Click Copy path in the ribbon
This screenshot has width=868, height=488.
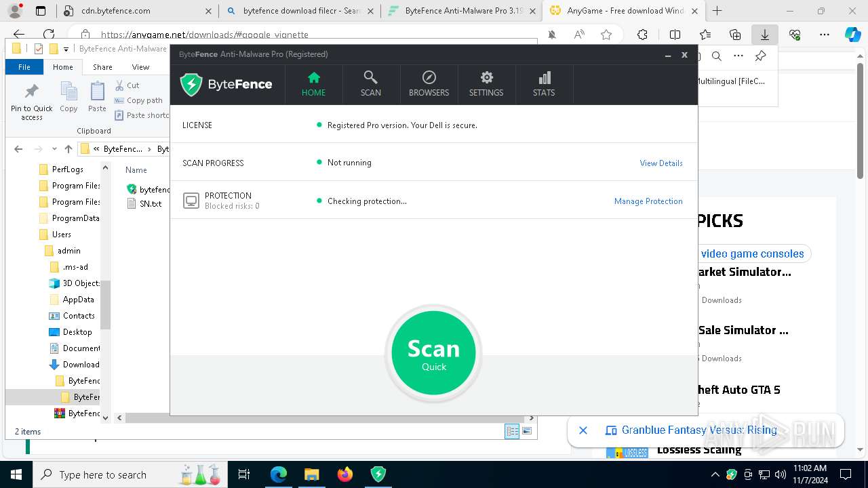pyautogui.click(x=139, y=100)
